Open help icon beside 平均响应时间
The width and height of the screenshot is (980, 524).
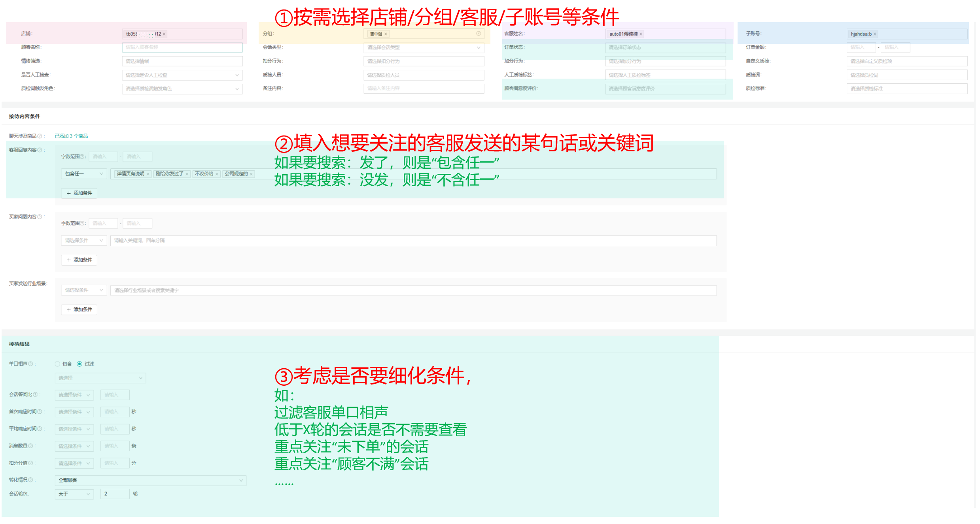(40, 428)
